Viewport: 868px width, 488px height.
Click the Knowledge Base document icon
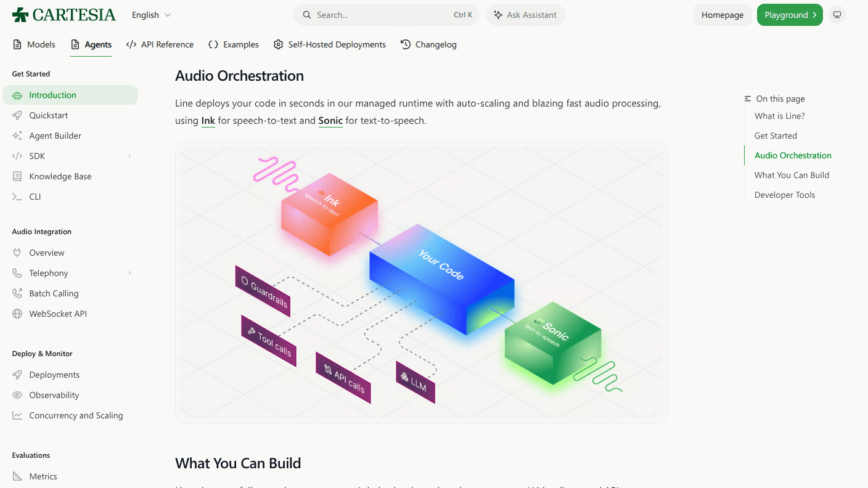tap(17, 176)
